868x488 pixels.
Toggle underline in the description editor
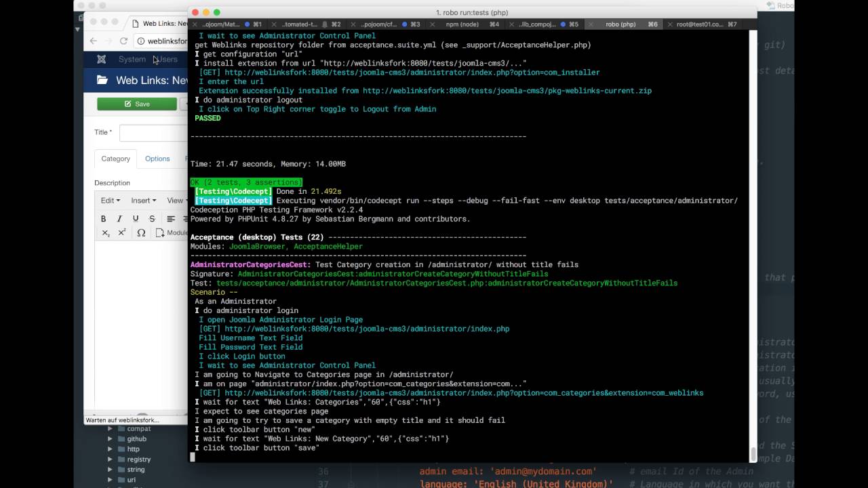coord(136,219)
